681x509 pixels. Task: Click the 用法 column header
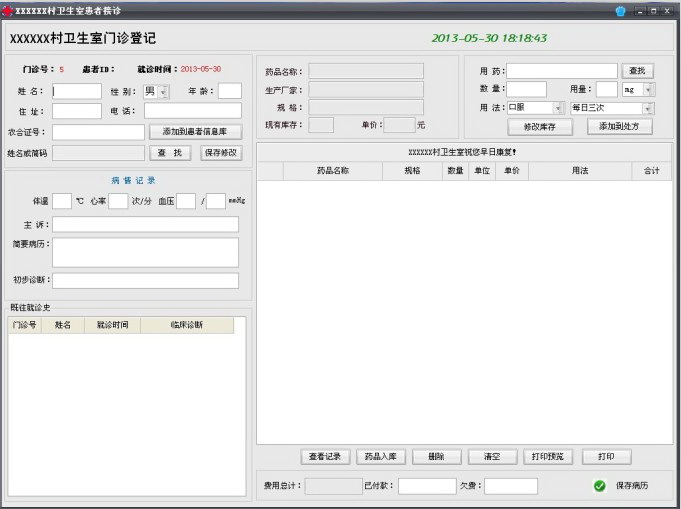pyautogui.click(x=580, y=171)
